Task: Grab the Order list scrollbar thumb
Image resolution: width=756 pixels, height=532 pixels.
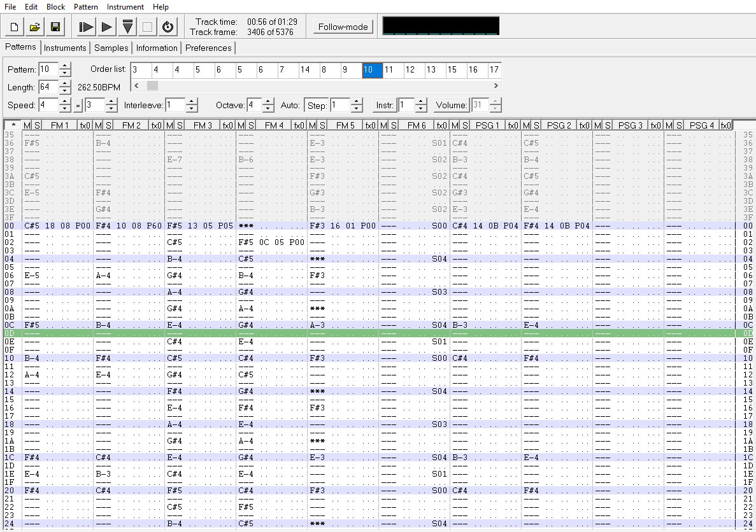Action: click(x=152, y=86)
